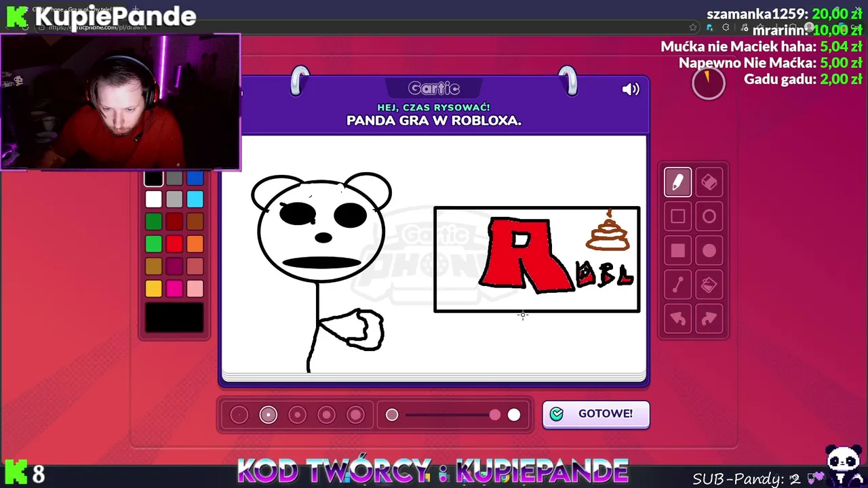Click the KupiePande channel logo
Image resolution: width=868 pixels, height=488 pixels.
point(100,16)
